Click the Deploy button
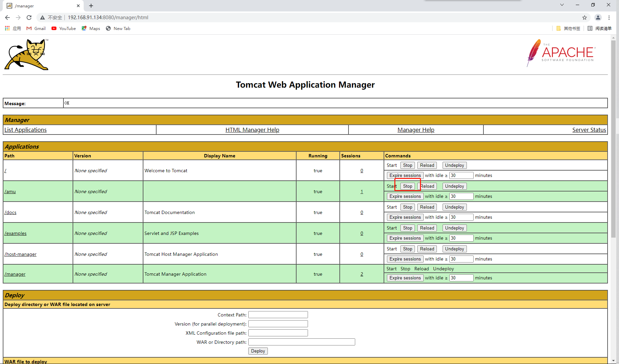 point(258,351)
